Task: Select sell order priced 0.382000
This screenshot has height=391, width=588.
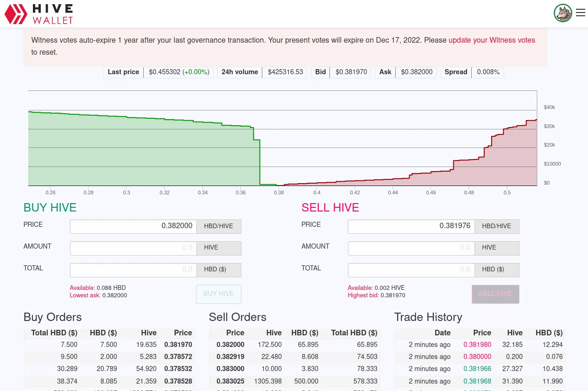Action: coord(295,345)
